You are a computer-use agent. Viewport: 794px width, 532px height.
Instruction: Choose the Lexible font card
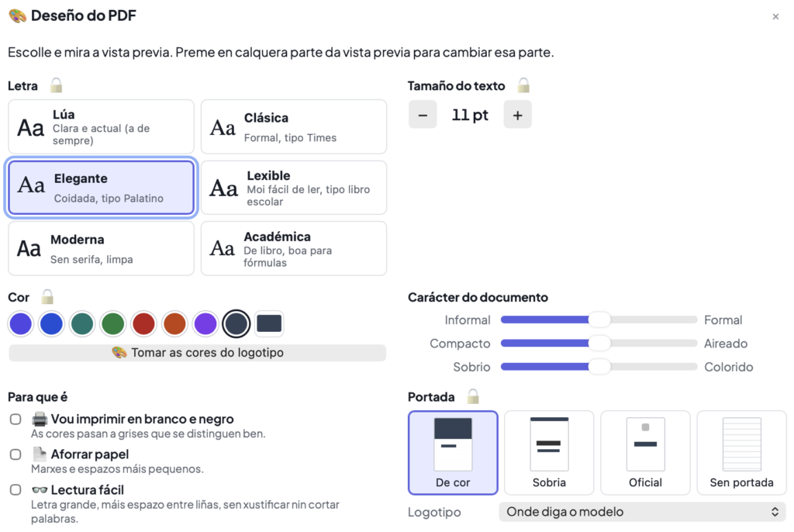tap(294, 188)
